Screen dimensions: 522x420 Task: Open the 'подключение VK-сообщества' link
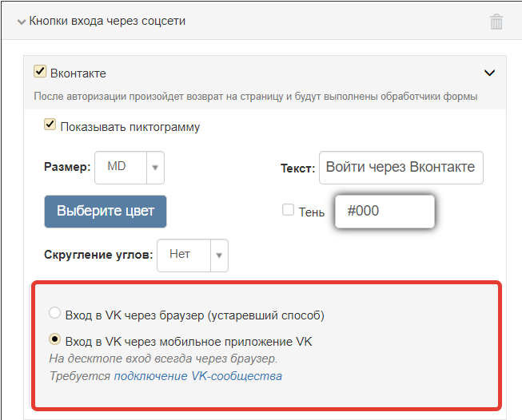(198, 376)
